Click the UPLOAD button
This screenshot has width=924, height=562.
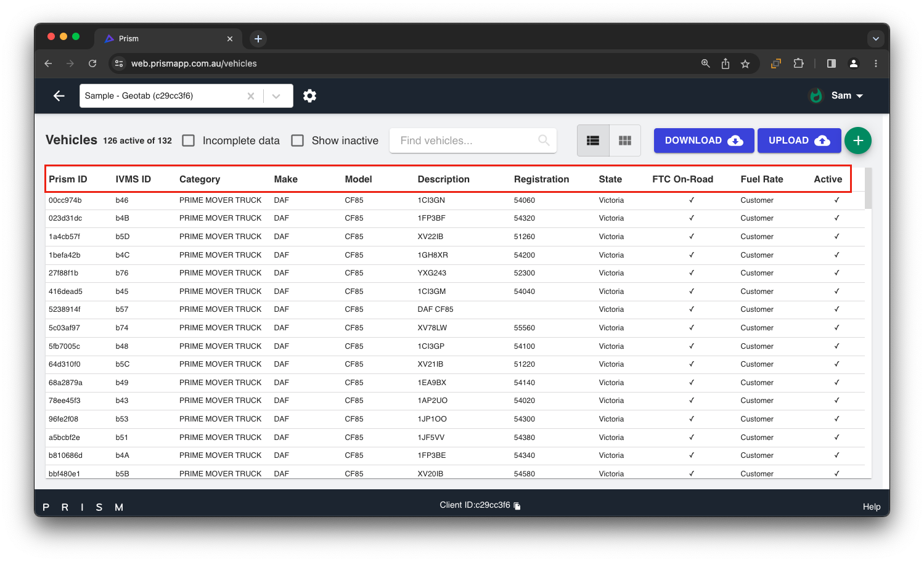[x=799, y=140]
